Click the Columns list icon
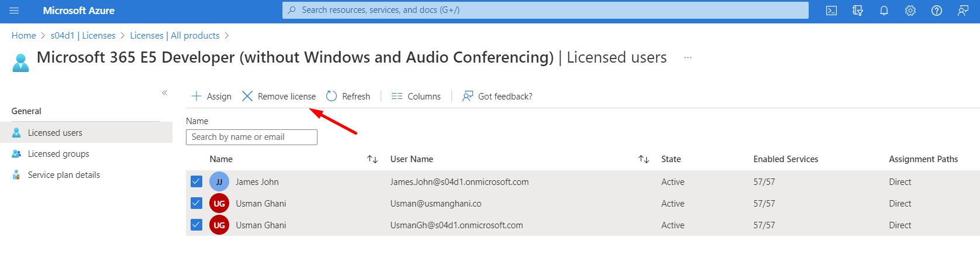The height and width of the screenshot is (254, 980). click(397, 96)
